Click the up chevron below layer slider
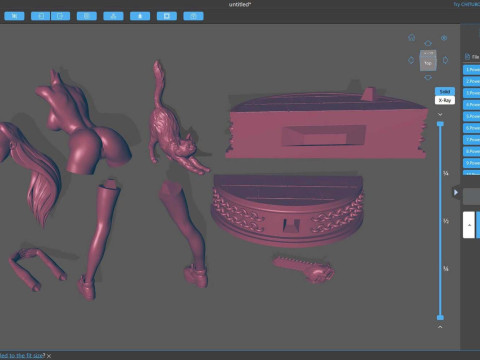This screenshot has height=360, width=480. click(440, 327)
